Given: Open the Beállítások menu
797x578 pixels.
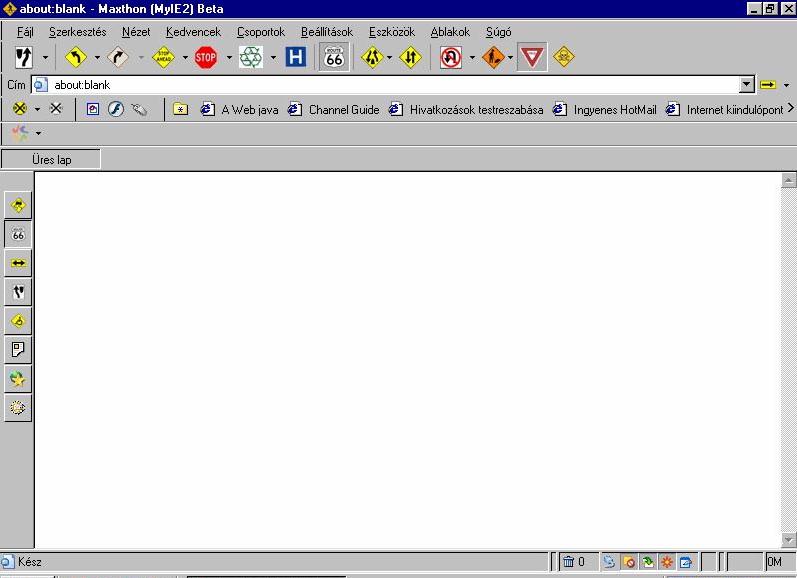Looking at the screenshot, I should 327,32.
